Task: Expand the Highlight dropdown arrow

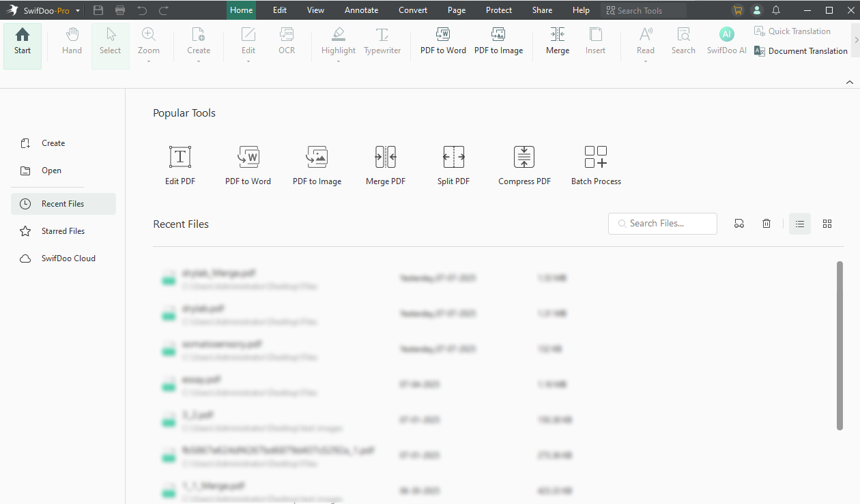Action: [339, 61]
